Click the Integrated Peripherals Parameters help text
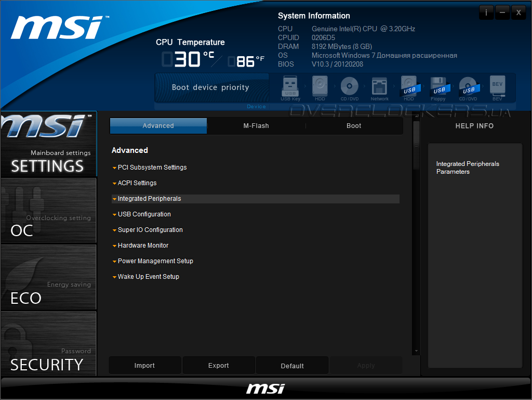Screen dimensions: 532x400 click(468, 167)
